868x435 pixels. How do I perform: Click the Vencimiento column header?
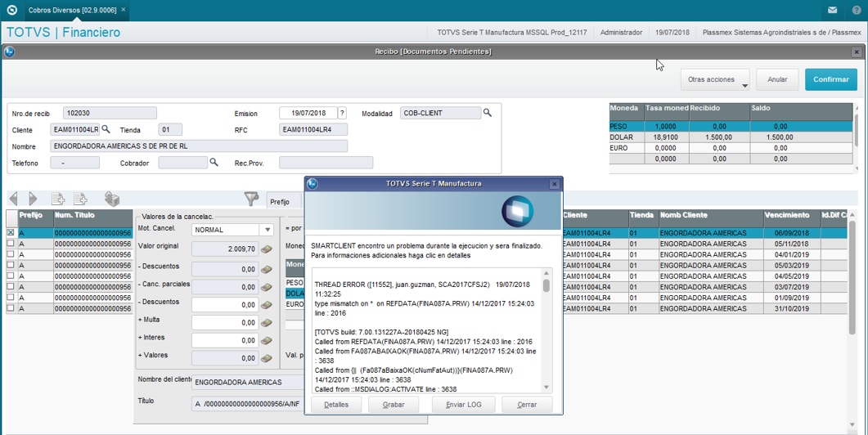[792, 218]
